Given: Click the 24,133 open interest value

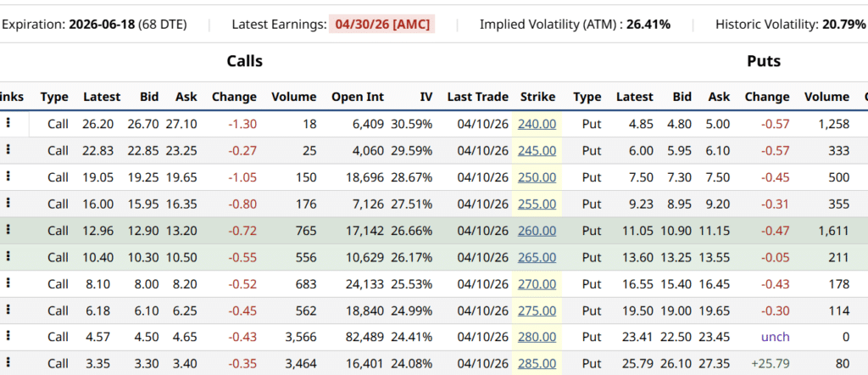Looking at the screenshot, I should (x=364, y=283).
